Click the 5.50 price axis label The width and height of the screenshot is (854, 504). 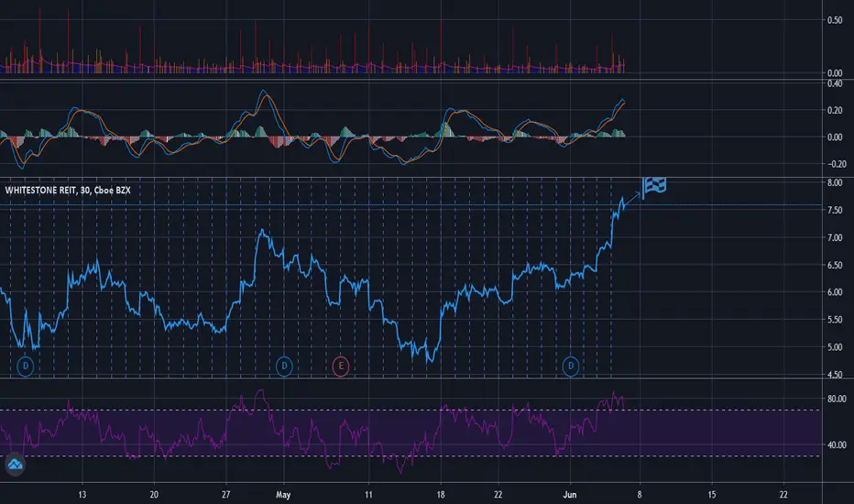pos(835,320)
